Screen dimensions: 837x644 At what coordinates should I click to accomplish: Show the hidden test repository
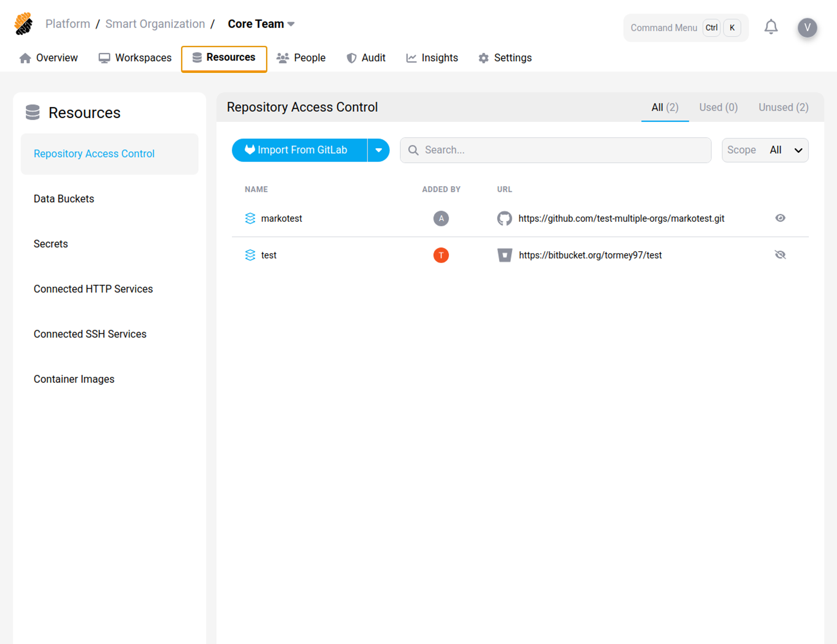point(780,254)
